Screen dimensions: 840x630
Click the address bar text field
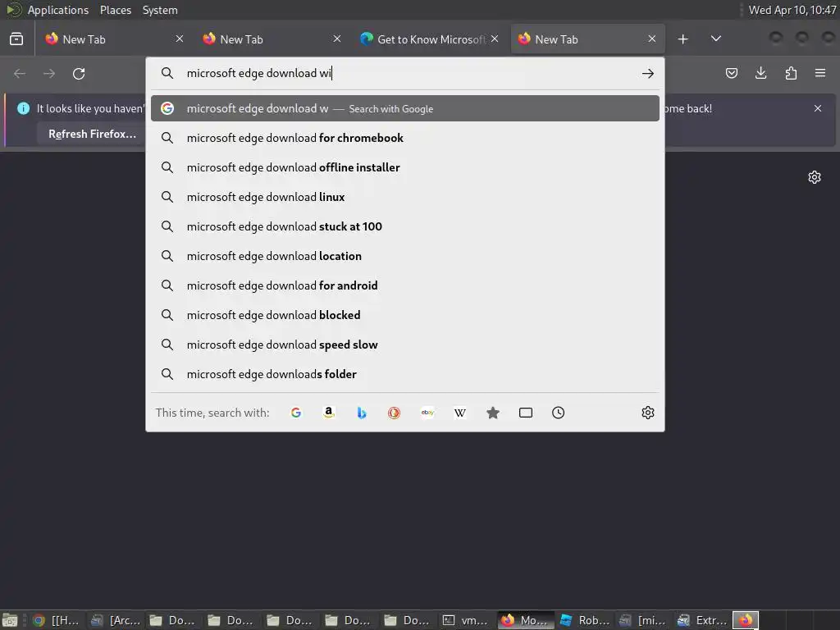click(407, 73)
